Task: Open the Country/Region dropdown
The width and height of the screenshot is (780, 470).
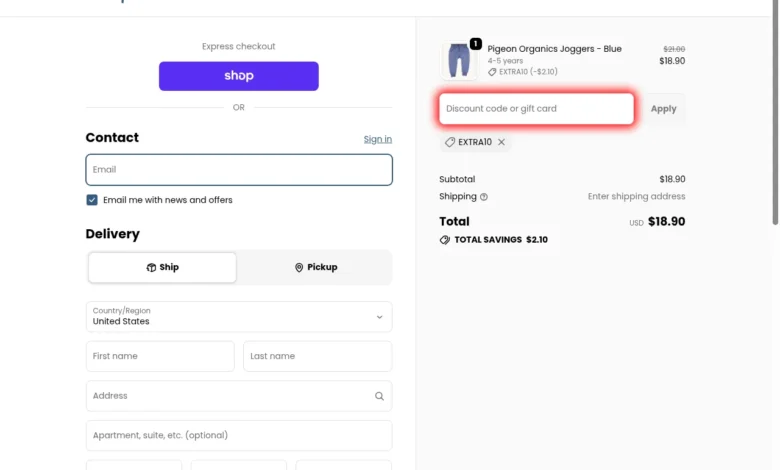Action: [239, 316]
